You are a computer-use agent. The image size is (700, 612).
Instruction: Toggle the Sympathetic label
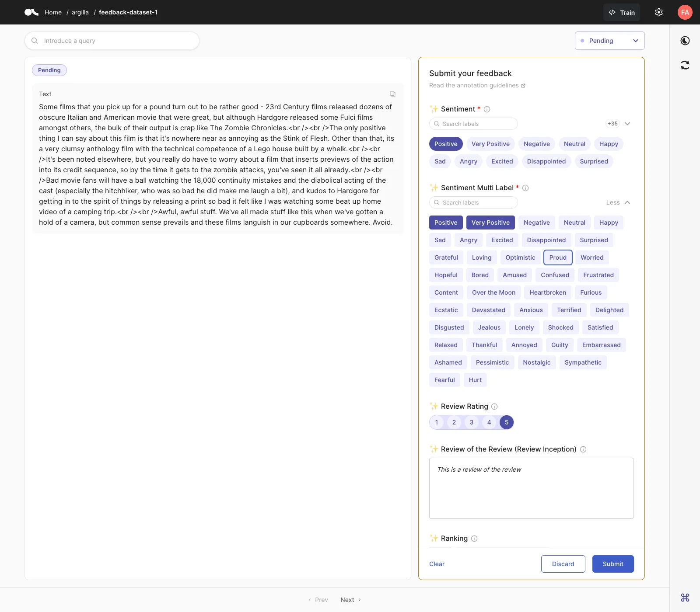pos(583,362)
